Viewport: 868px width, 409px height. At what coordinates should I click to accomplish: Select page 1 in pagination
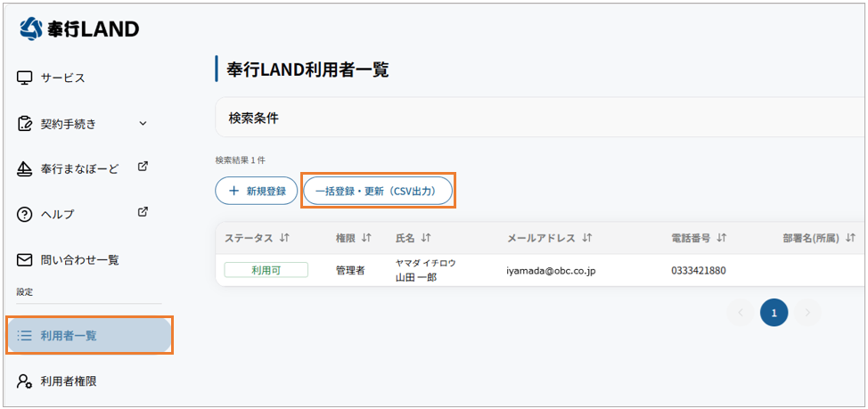[774, 313]
